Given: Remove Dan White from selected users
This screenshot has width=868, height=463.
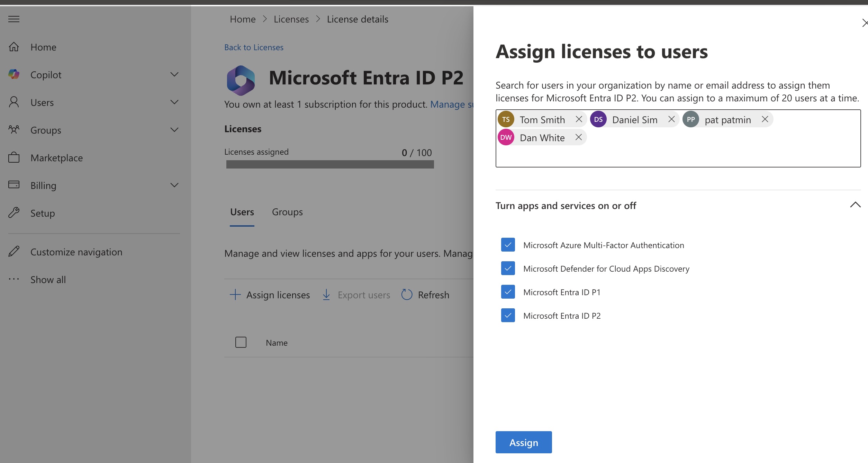Looking at the screenshot, I should point(578,137).
